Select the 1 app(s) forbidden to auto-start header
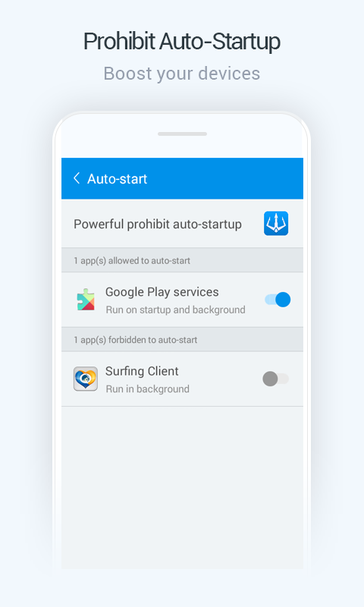The image size is (364, 607). [182, 339]
